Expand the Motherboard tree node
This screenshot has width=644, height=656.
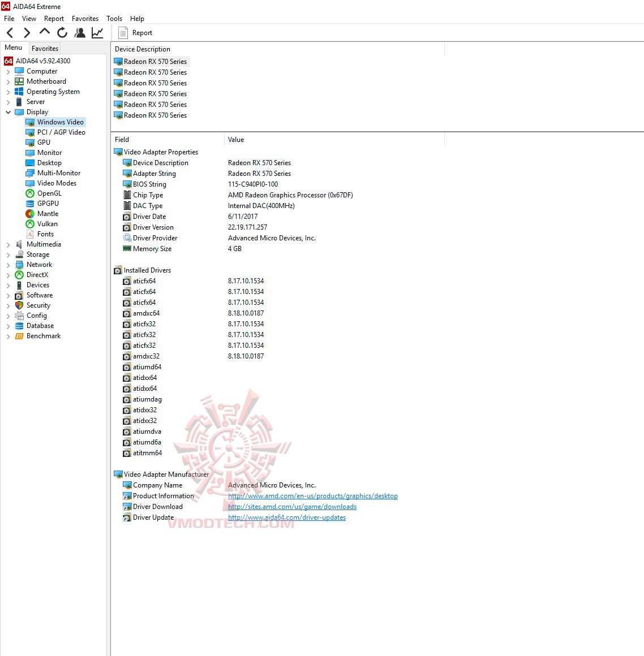pos(8,81)
